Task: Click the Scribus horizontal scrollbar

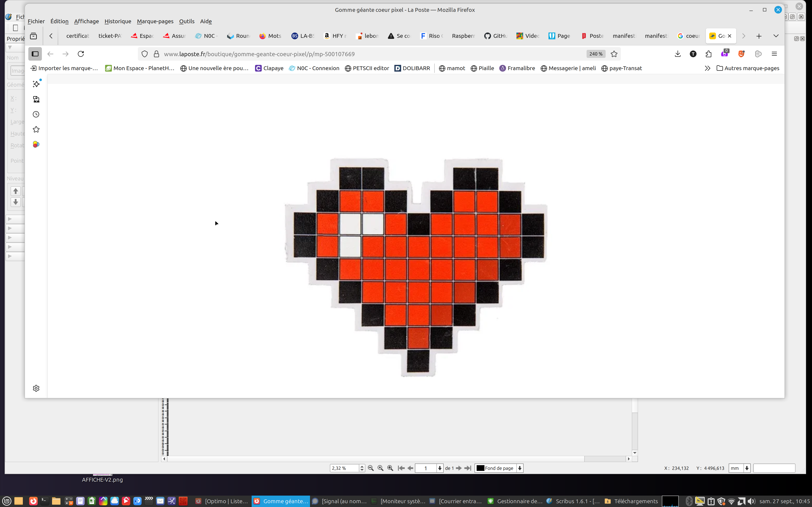Action: [396, 459]
